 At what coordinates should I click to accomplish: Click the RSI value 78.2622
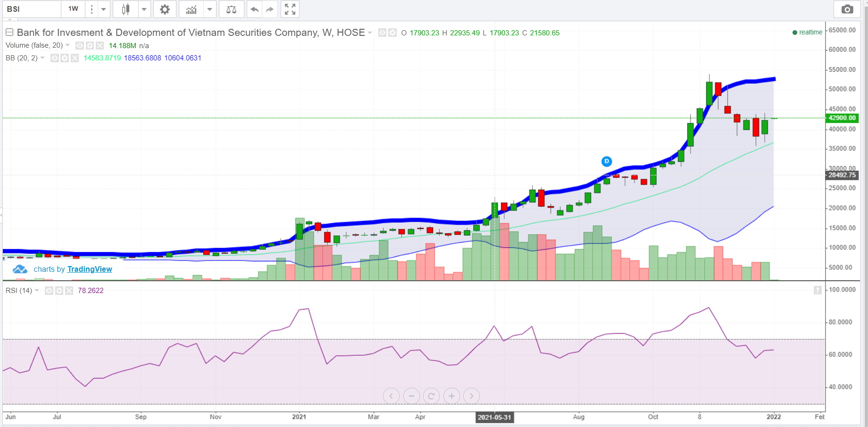coord(91,291)
